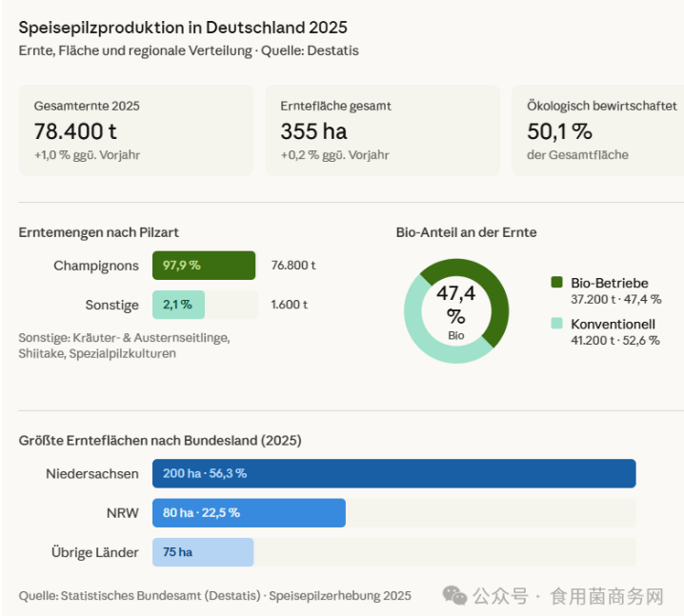This screenshot has width=684, height=616.
Task: Select the Gesamternte 2025 card
Action: [136, 129]
